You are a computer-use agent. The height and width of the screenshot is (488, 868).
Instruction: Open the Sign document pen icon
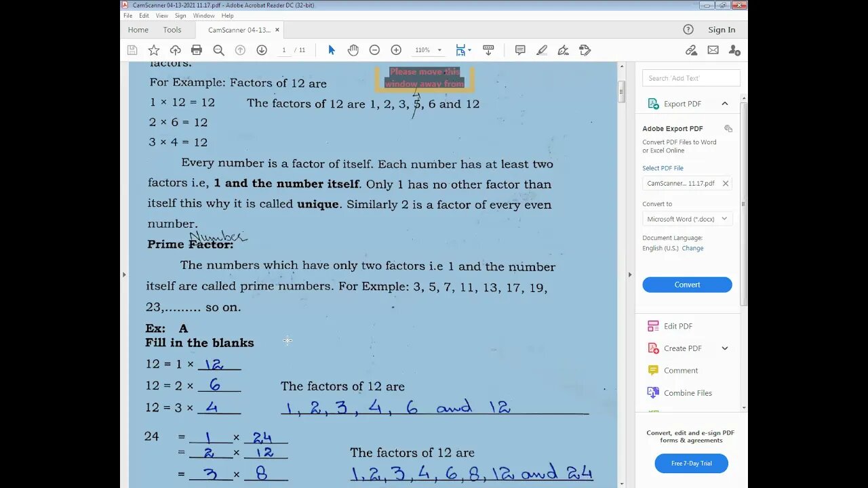[x=563, y=50]
